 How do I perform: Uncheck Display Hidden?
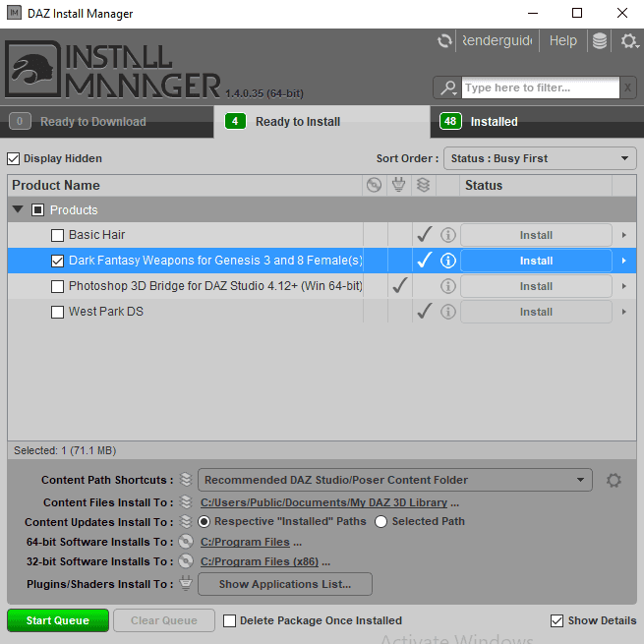(x=13, y=158)
